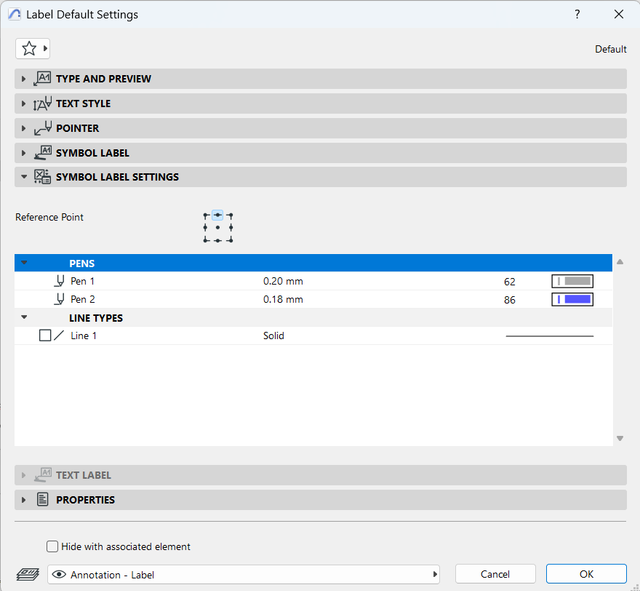Expand the Type and Preview panel arrow
The image size is (640, 591).
click(x=23, y=79)
